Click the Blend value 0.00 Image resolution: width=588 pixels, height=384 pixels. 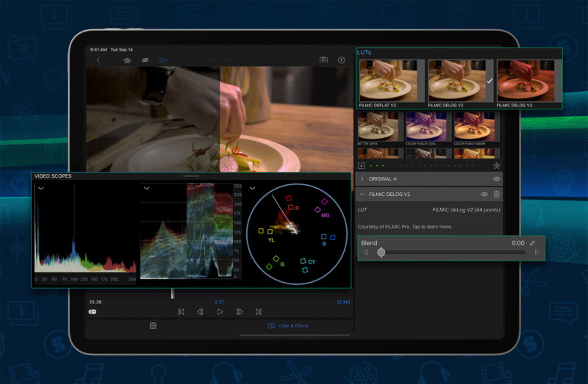tap(518, 243)
